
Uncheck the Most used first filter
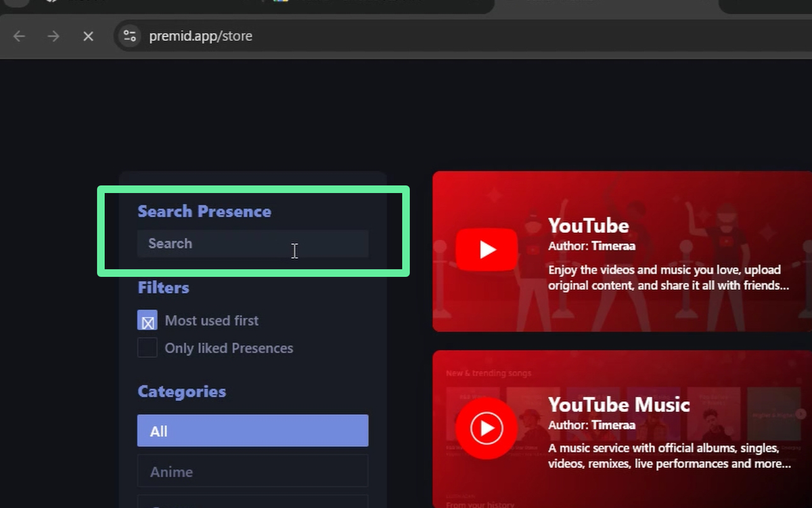(x=148, y=320)
